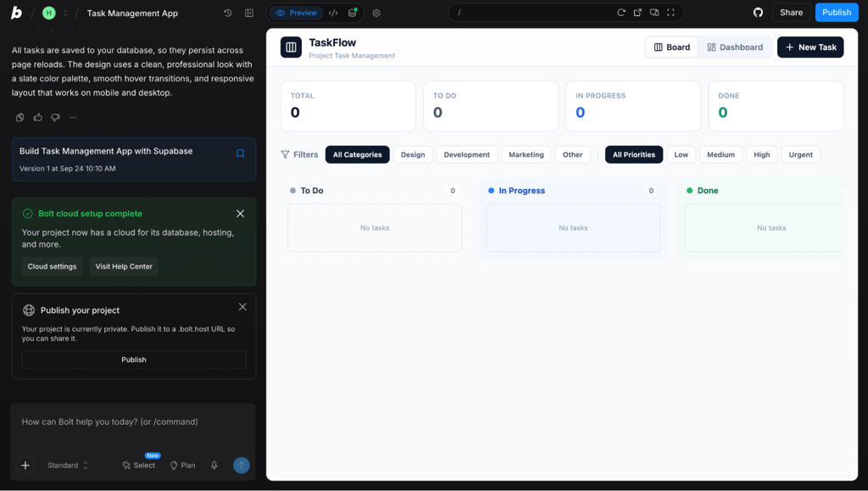
Task: Click the Filters funnel icon
Action: coord(285,154)
